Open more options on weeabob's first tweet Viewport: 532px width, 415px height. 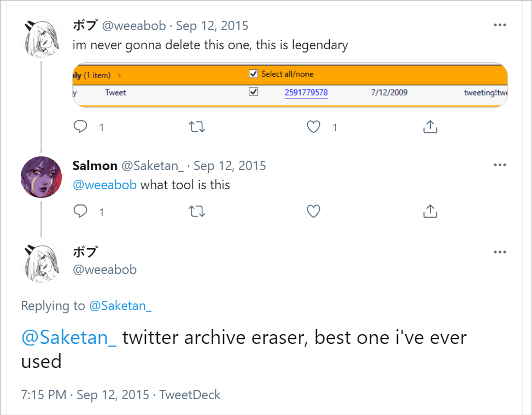click(500, 24)
